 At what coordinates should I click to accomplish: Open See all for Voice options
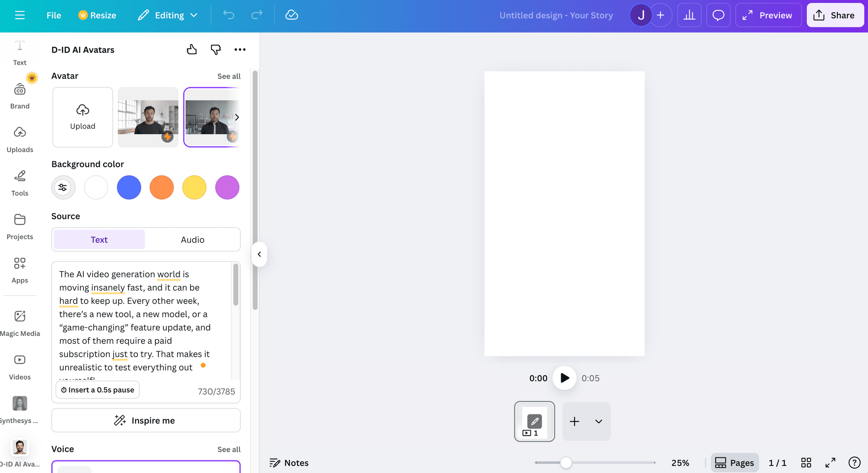pos(229,449)
